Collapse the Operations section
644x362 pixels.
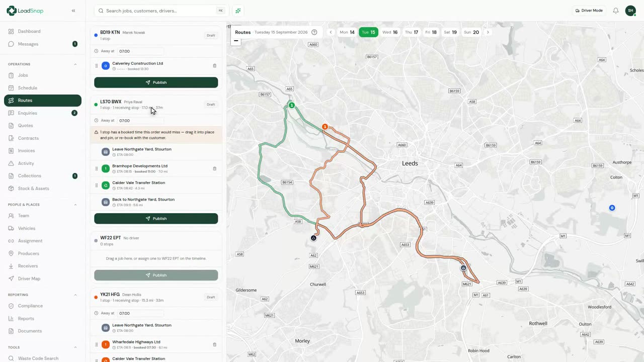[x=75, y=64]
